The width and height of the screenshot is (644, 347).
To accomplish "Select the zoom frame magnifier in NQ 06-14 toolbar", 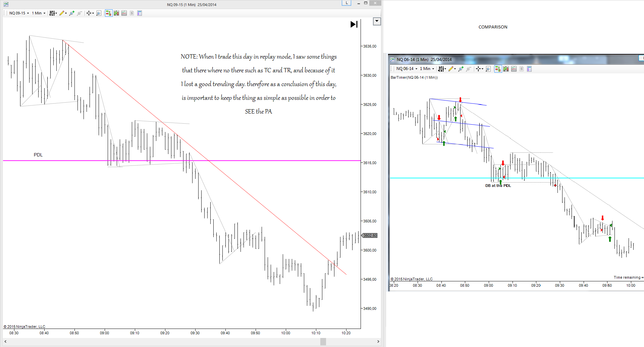I will (x=488, y=69).
